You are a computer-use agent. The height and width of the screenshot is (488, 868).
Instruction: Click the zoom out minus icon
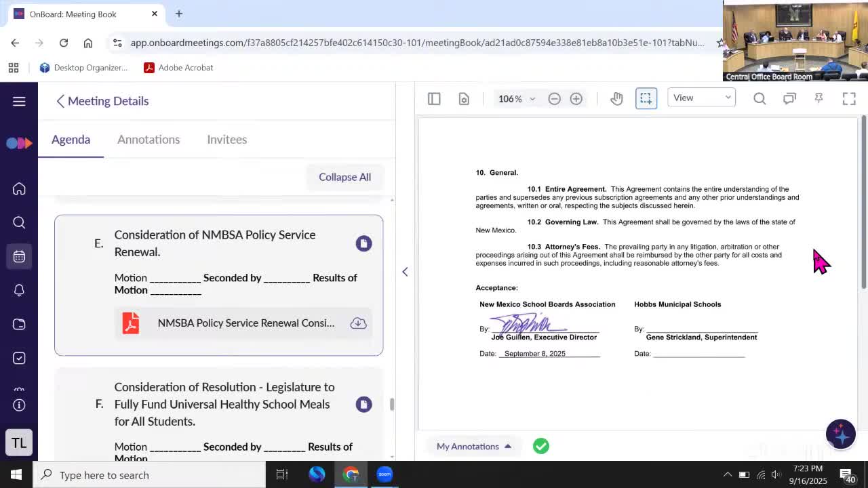tap(554, 98)
